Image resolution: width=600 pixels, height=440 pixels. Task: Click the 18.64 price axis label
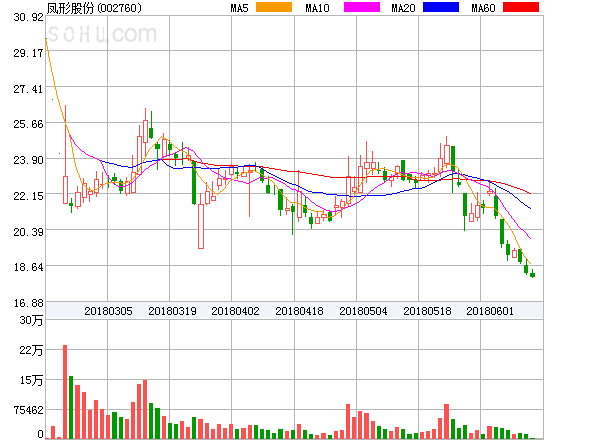tap(28, 267)
